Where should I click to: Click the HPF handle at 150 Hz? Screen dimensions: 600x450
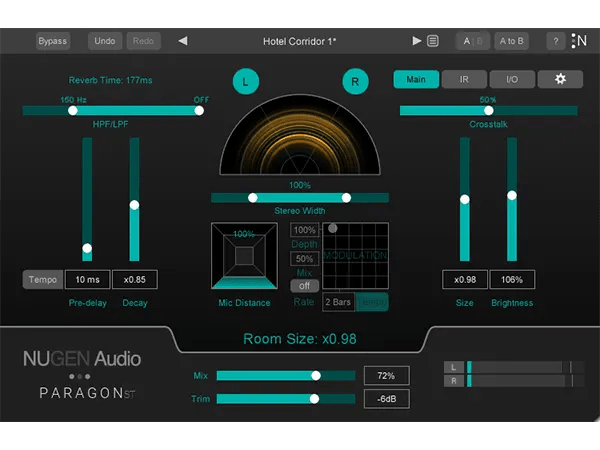[x=73, y=111]
